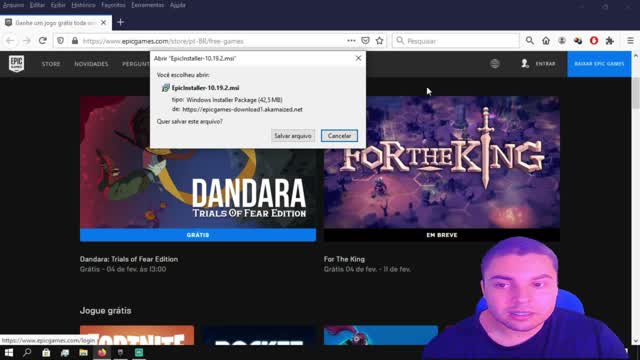Viewport: 640px width, 360px height.
Task: Open a new tab with the plus button
Action: pyautogui.click(x=120, y=22)
